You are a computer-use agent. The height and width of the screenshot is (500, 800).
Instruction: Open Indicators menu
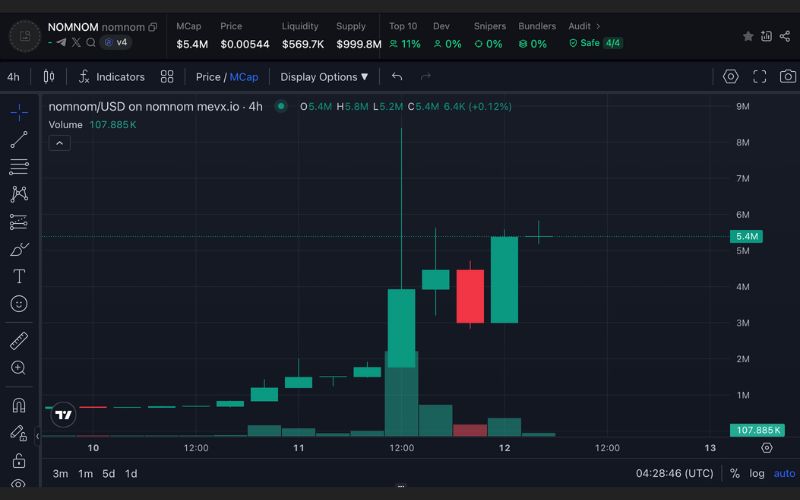coord(111,77)
